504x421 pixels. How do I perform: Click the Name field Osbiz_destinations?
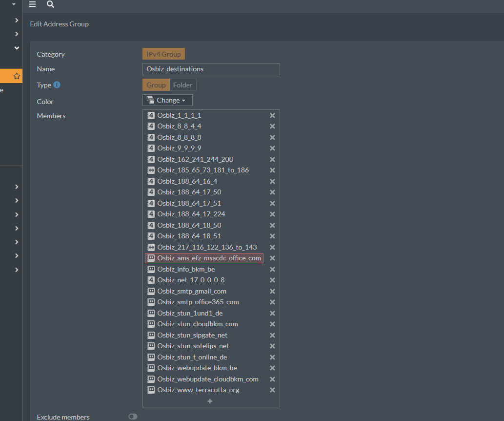[x=211, y=69]
